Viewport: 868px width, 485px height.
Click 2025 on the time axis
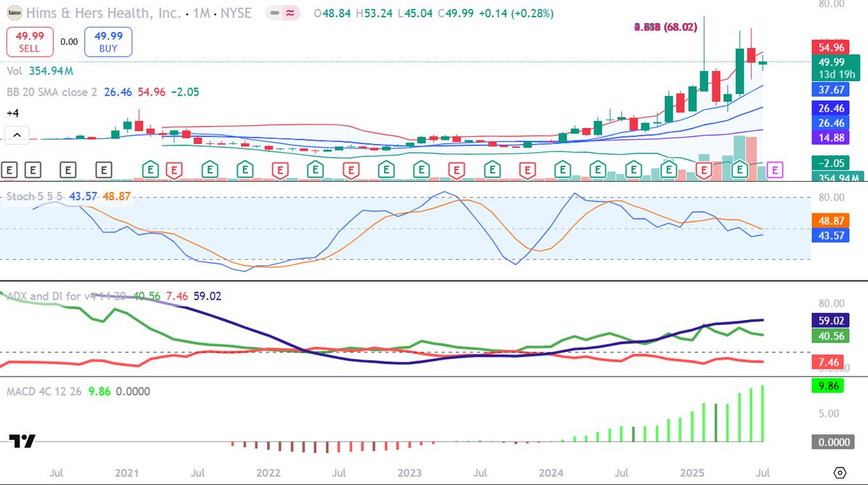(692, 472)
